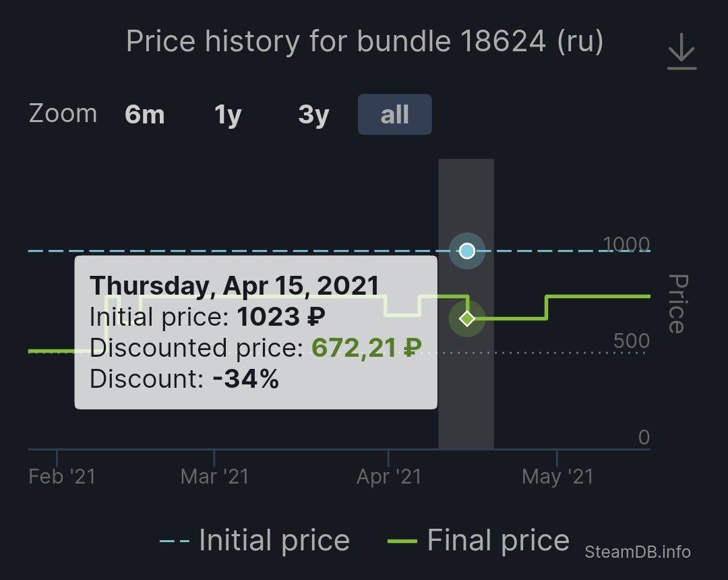Click the blue Initial price data point
The width and height of the screenshot is (728, 580).
pos(467,251)
